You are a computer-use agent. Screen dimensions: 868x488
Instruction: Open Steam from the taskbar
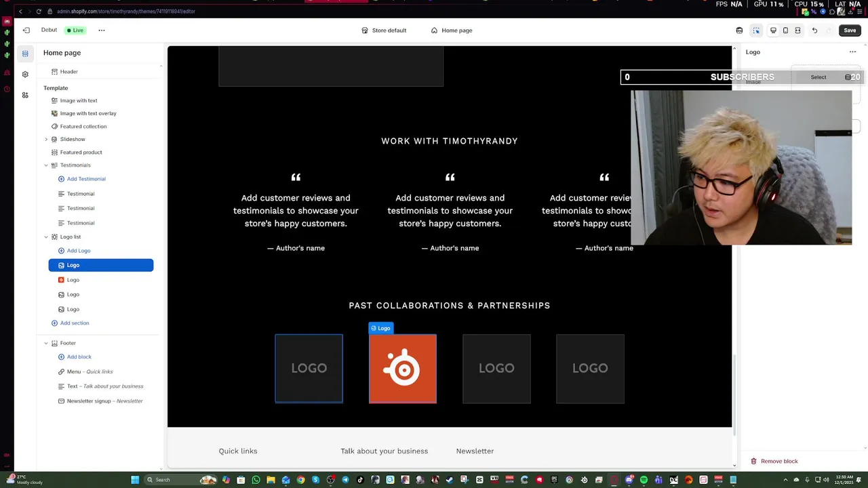450,480
